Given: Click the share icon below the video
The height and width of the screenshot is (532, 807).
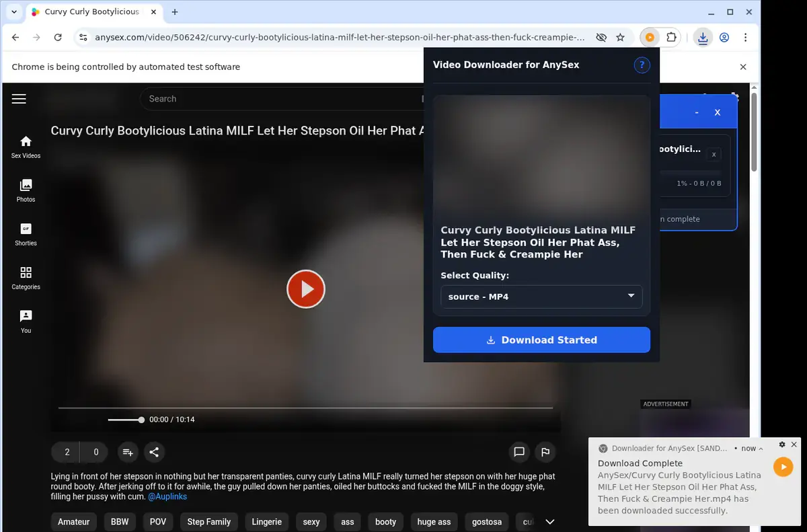Looking at the screenshot, I should pos(154,452).
